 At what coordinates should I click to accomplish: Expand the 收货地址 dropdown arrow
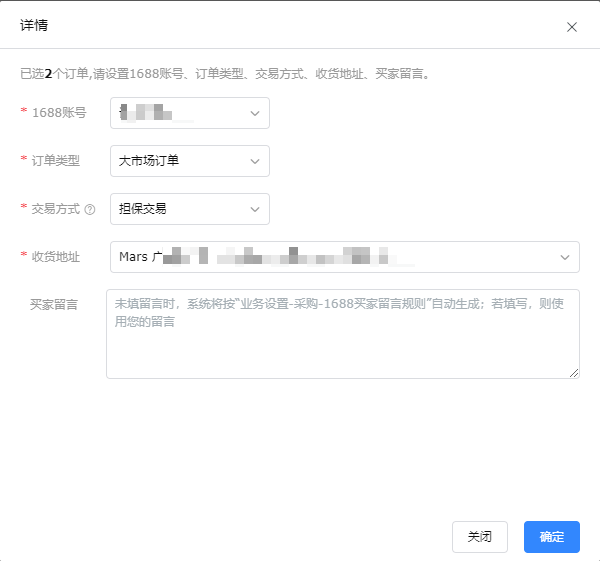(x=564, y=257)
